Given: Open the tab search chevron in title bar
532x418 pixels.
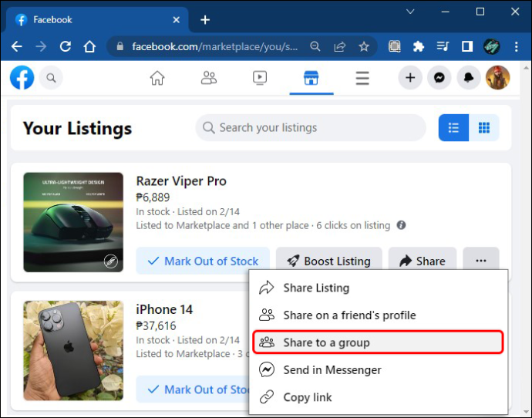Looking at the screenshot, I should pos(410,12).
